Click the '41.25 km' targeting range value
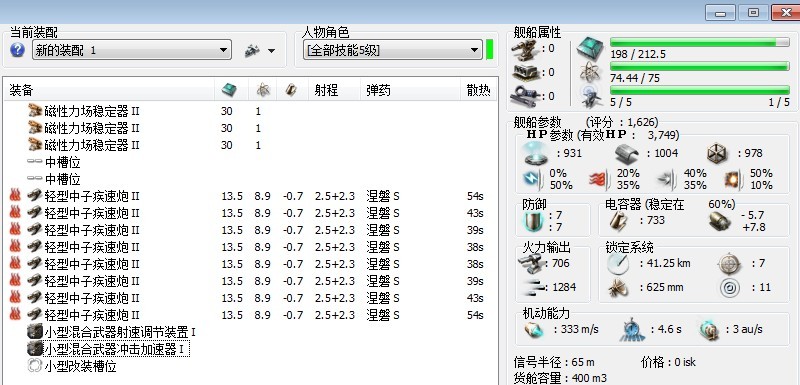 click(x=668, y=264)
